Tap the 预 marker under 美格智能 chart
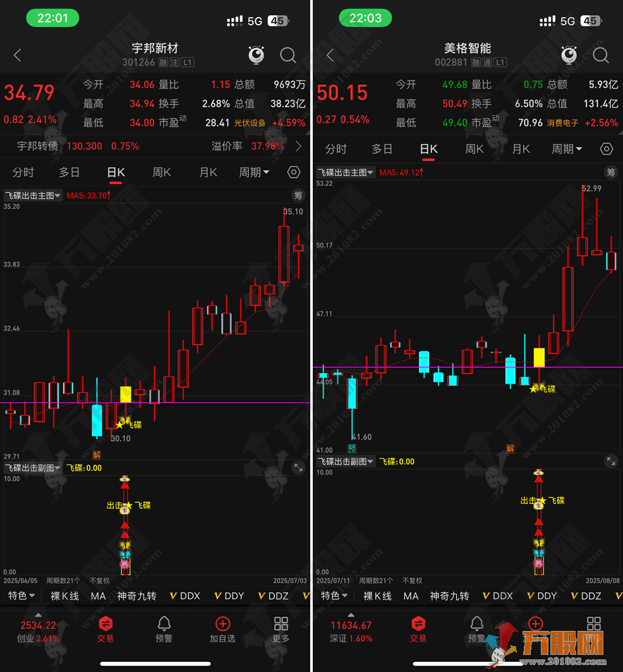The width and height of the screenshot is (623, 672). point(352,449)
